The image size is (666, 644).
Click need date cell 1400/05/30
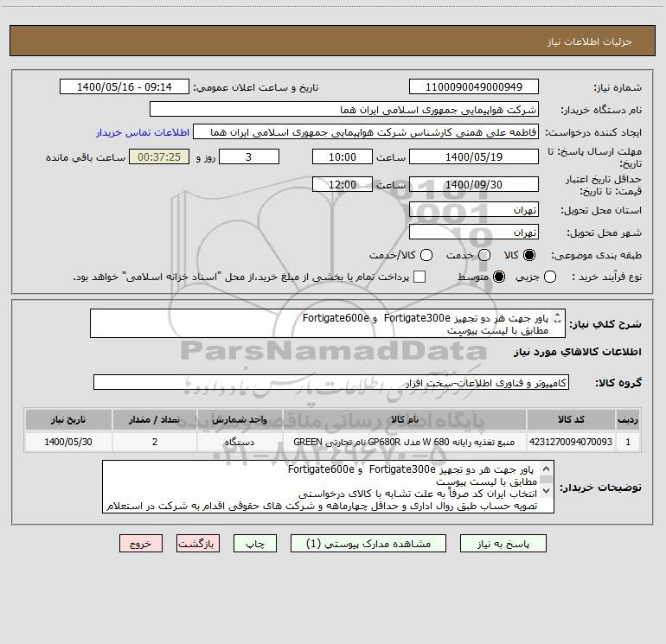(68, 442)
